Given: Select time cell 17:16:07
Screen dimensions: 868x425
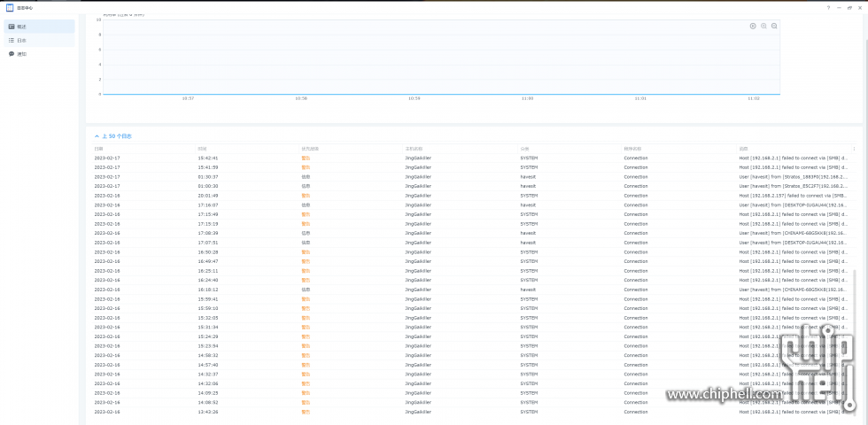Looking at the screenshot, I should pyautogui.click(x=208, y=205).
